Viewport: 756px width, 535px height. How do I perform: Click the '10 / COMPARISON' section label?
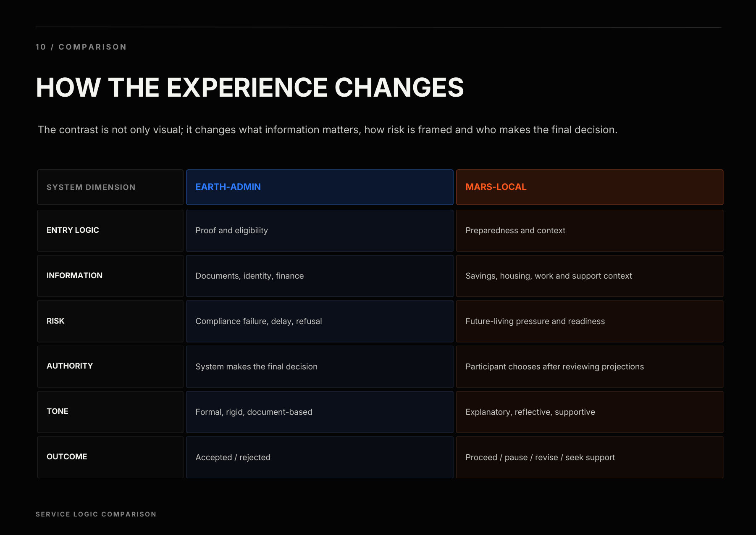[81, 47]
